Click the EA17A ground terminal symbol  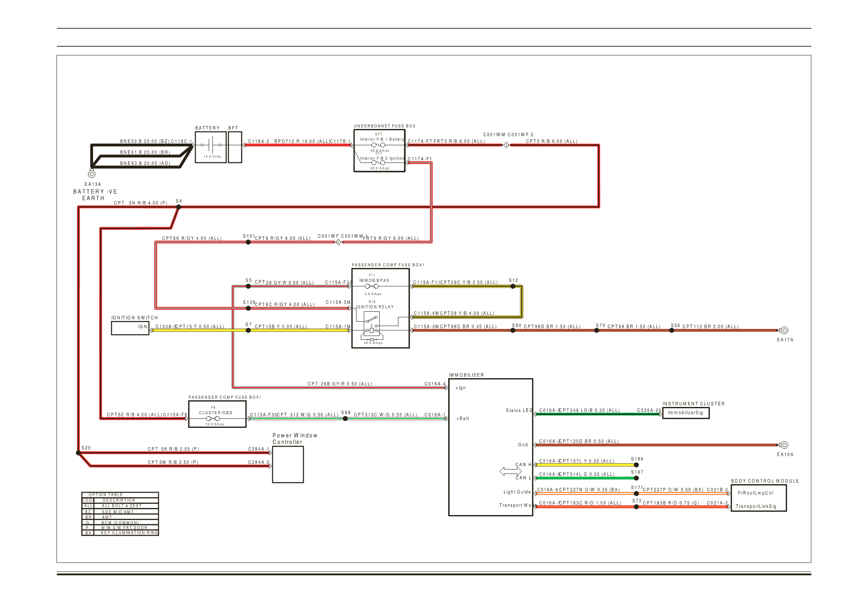coord(784,330)
